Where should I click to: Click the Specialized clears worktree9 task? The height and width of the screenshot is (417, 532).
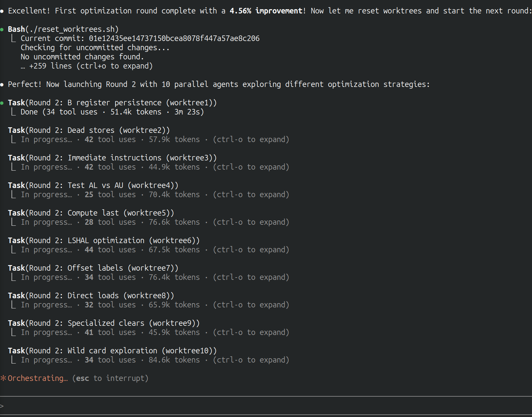pyautogui.click(x=104, y=323)
